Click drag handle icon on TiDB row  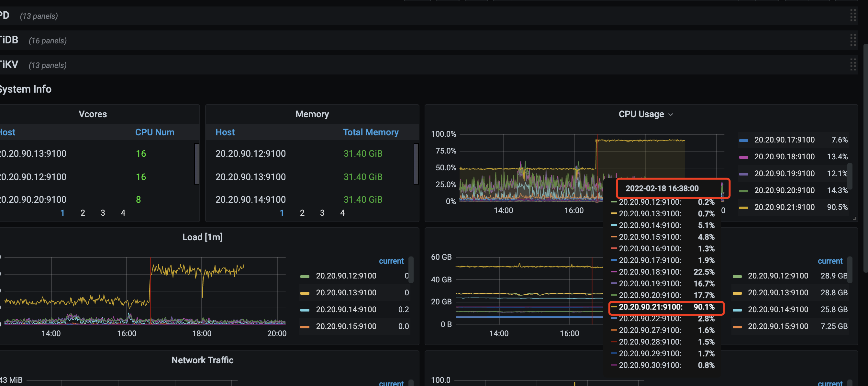click(852, 40)
